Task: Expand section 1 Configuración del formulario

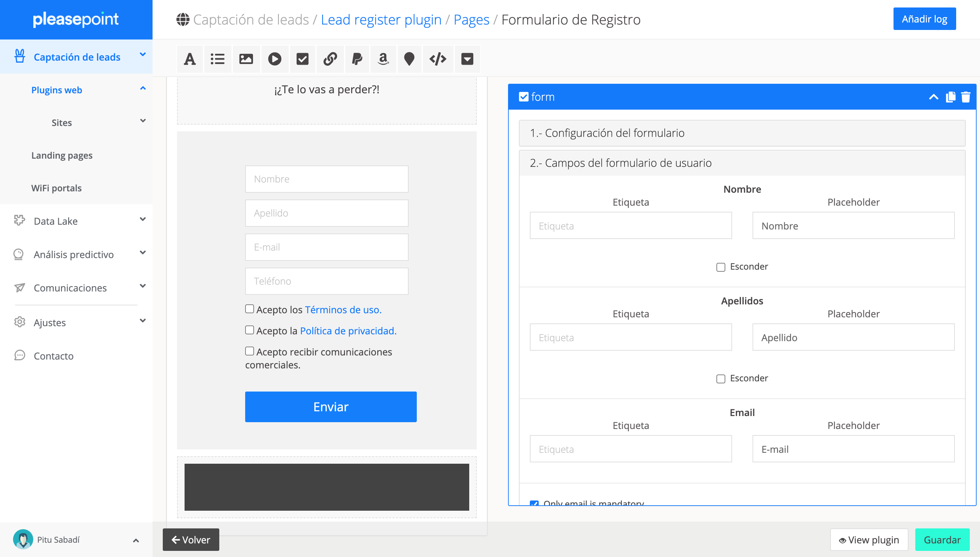Action: tap(742, 133)
